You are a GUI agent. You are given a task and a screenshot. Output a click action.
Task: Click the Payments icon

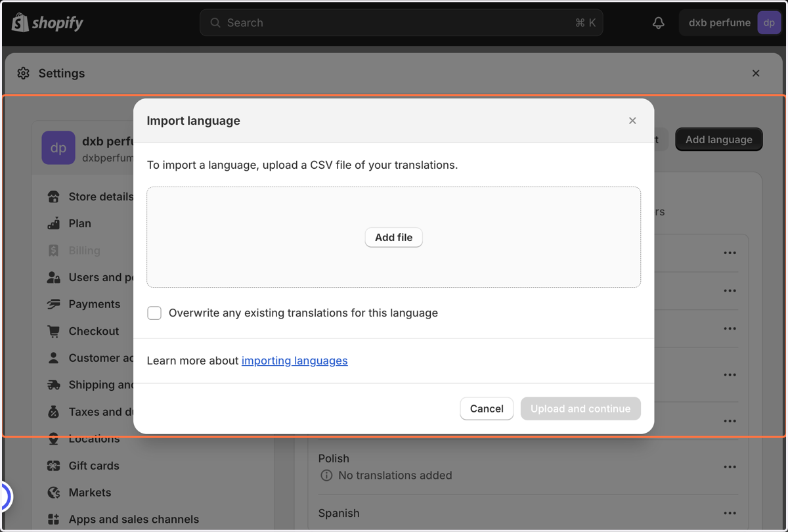point(54,305)
